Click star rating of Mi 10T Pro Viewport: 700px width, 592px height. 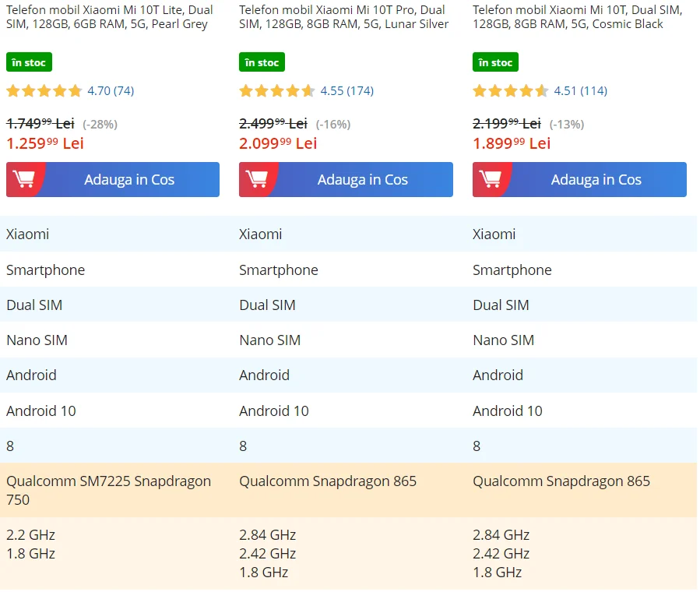pos(277,91)
